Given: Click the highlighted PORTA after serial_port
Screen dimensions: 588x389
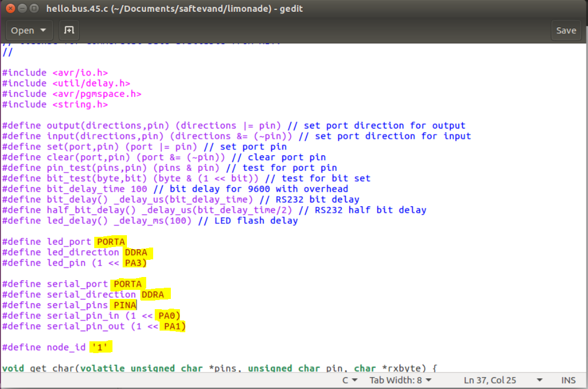Looking at the screenshot, I should point(128,284).
